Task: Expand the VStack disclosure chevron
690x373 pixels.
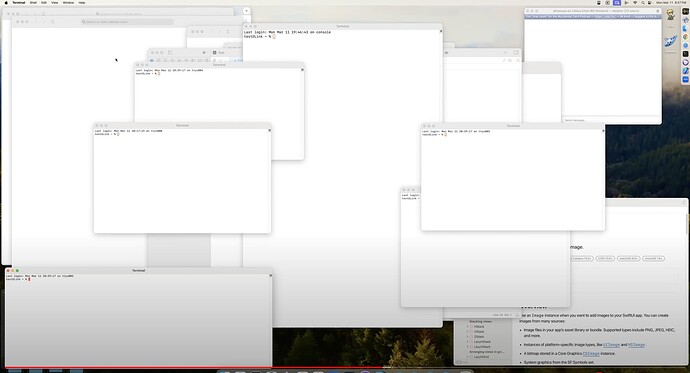Action: 467,332
